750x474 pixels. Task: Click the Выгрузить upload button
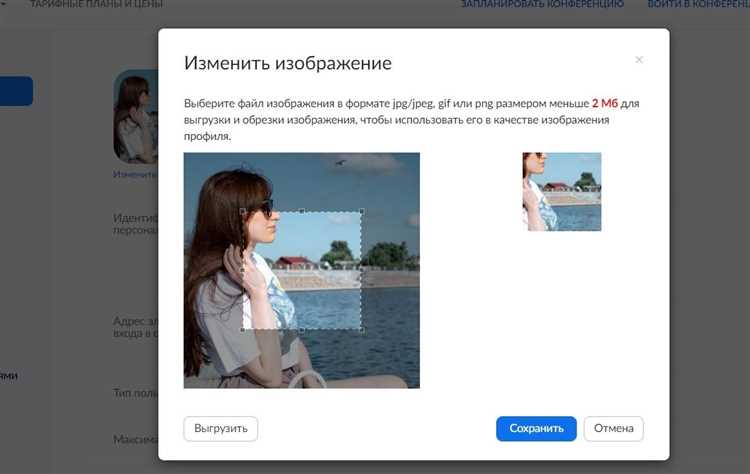coord(221,428)
